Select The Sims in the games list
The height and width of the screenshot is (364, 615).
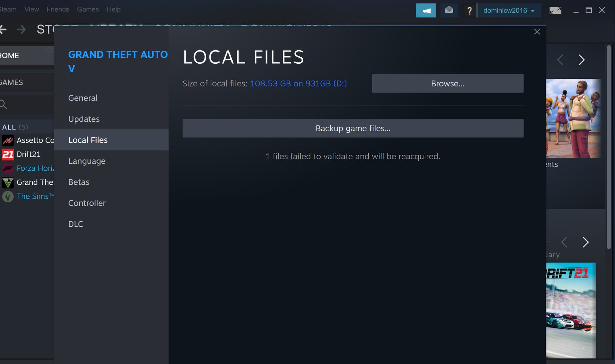tap(35, 197)
